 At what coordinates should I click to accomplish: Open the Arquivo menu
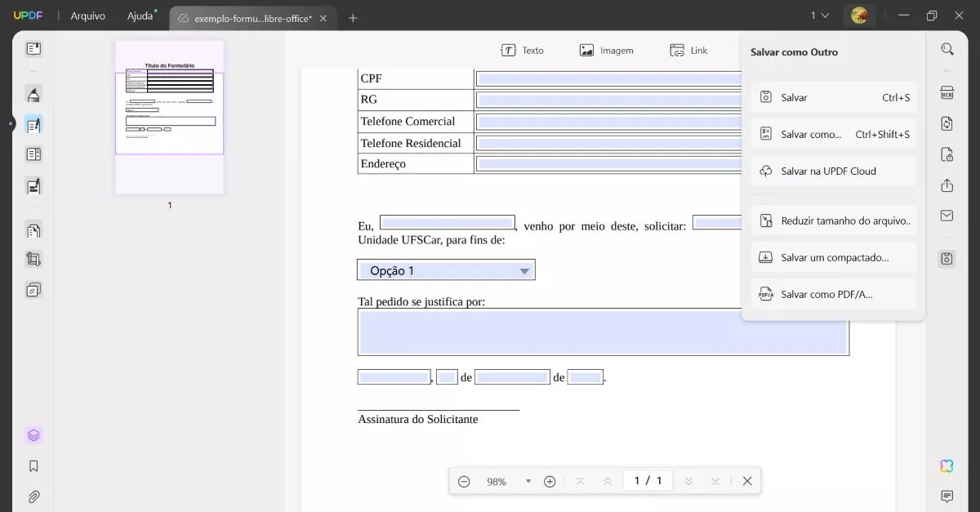pyautogui.click(x=87, y=15)
